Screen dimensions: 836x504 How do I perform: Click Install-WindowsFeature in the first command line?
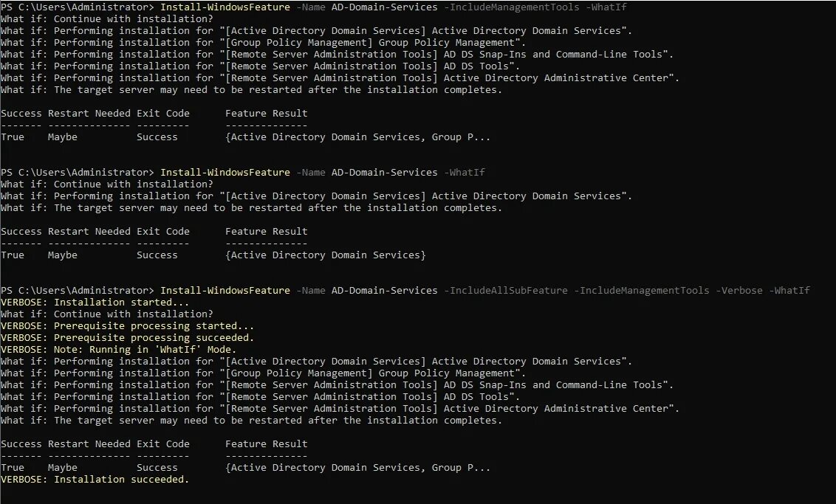(225, 7)
